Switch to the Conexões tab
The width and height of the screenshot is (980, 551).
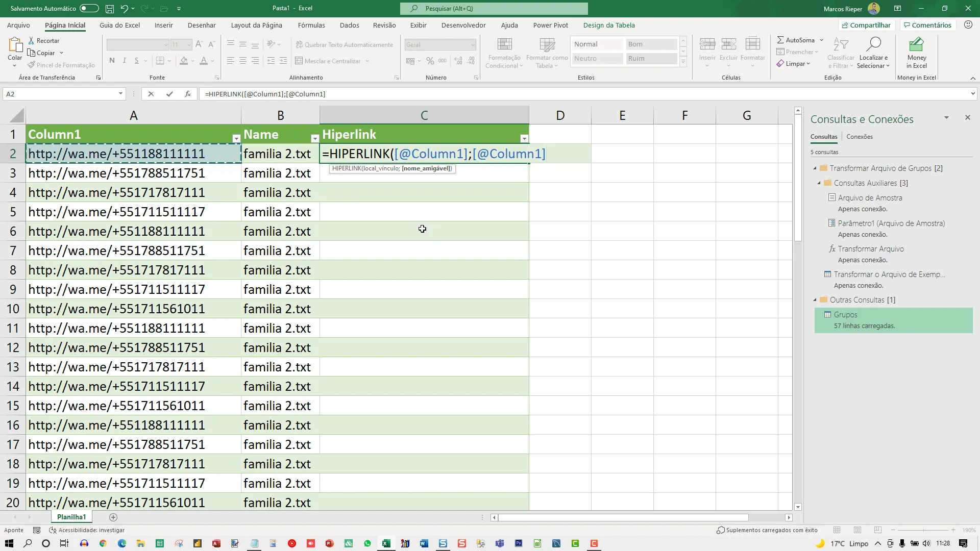tap(860, 137)
